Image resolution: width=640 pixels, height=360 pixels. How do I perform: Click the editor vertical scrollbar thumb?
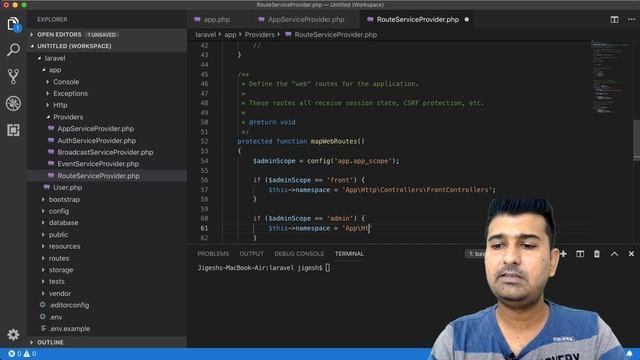click(636, 141)
